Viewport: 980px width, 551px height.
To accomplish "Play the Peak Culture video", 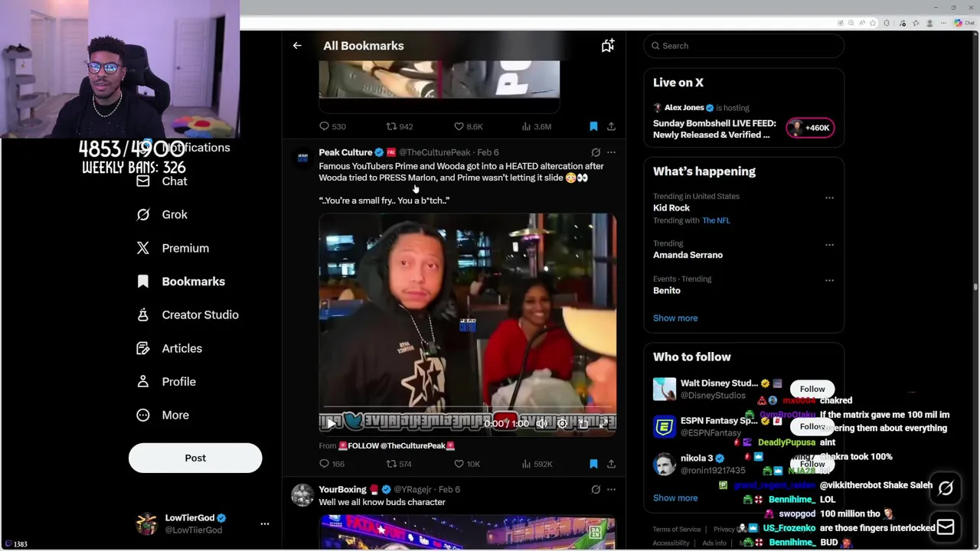I will 331,423.
